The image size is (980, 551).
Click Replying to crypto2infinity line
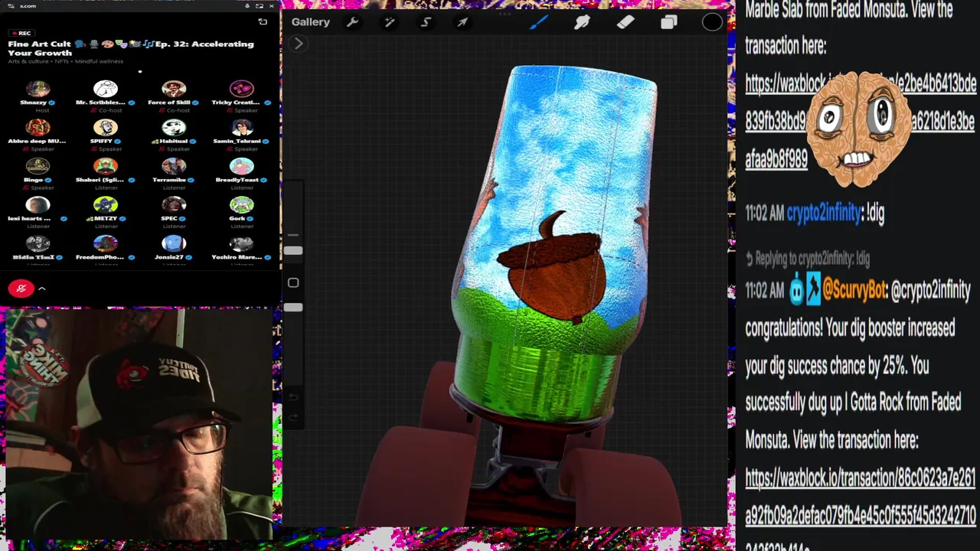pyautogui.click(x=808, y=259)
